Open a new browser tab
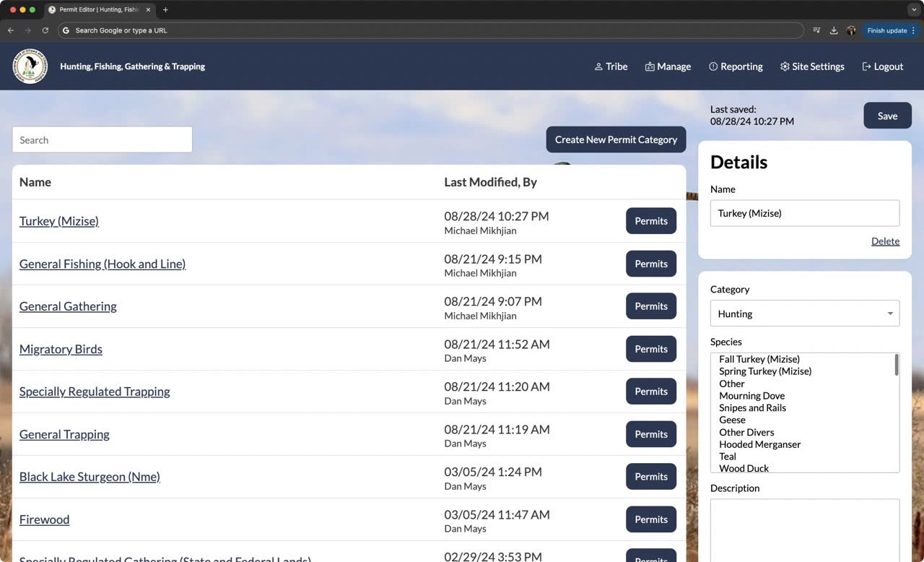The image size is (924, 562). [165, 10]
